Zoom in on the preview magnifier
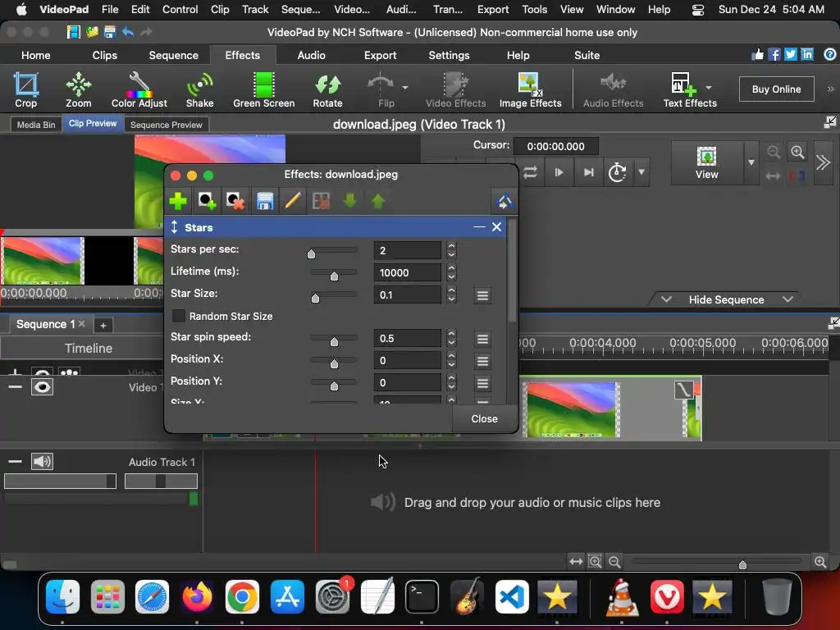This screenshot has height=630, width=840. (x=797, y=152)
